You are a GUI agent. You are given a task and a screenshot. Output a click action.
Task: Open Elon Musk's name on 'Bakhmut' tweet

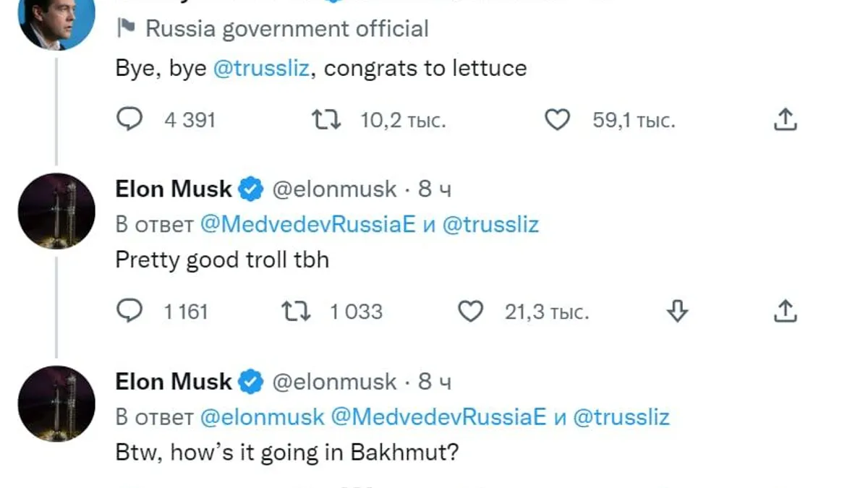(174, 382)
